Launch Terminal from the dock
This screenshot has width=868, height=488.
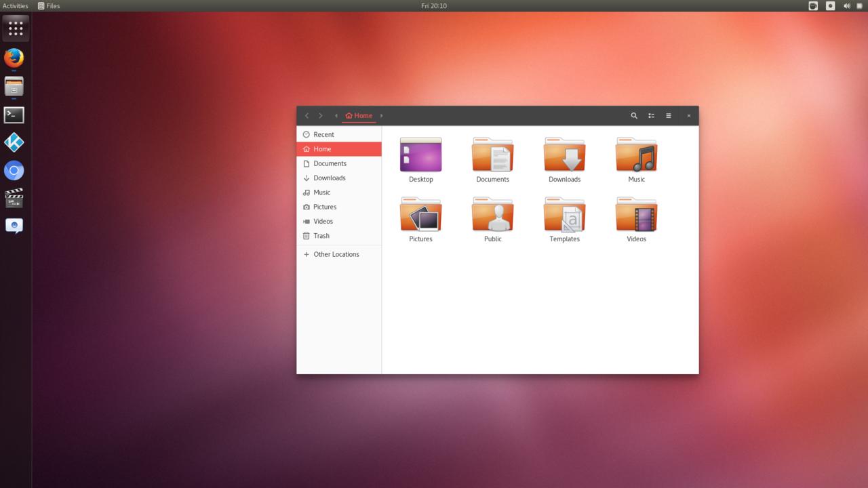coord(14,115)
